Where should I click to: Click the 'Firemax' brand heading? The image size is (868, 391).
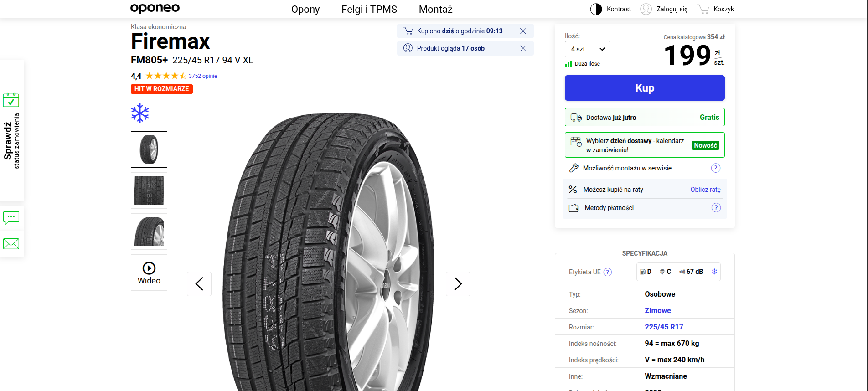170,41
